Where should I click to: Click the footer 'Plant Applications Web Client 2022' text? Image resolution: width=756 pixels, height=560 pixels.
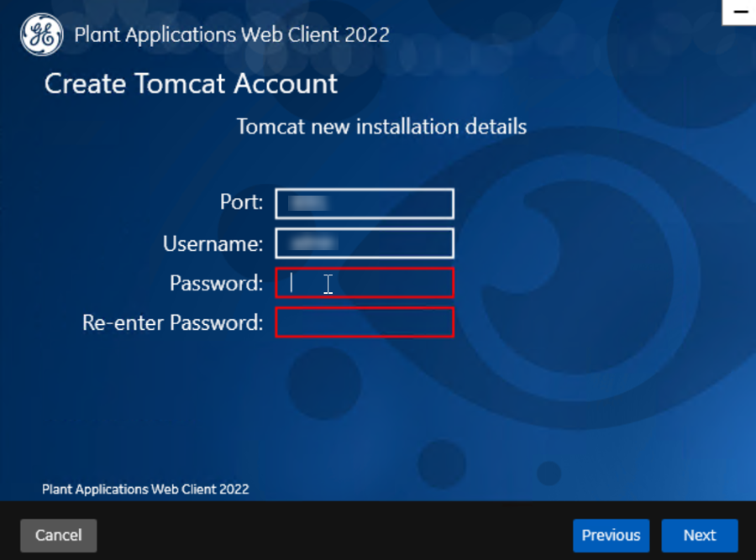tap(145, 489)
